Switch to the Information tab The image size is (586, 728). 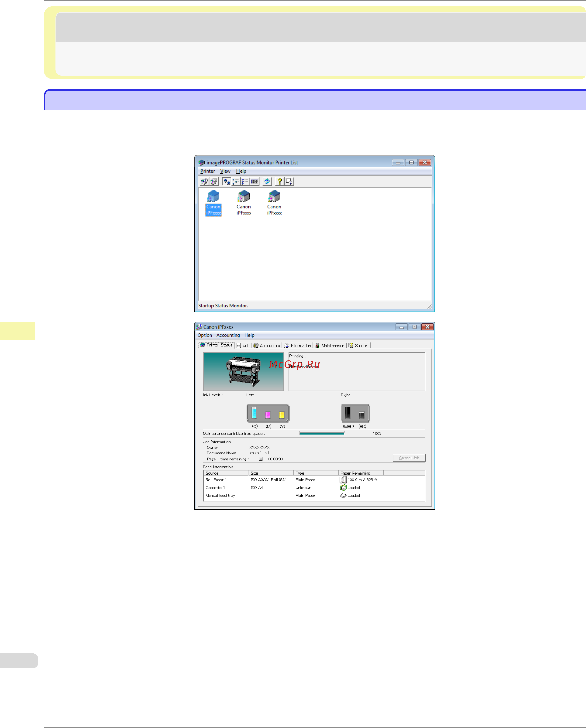[298, 345]
